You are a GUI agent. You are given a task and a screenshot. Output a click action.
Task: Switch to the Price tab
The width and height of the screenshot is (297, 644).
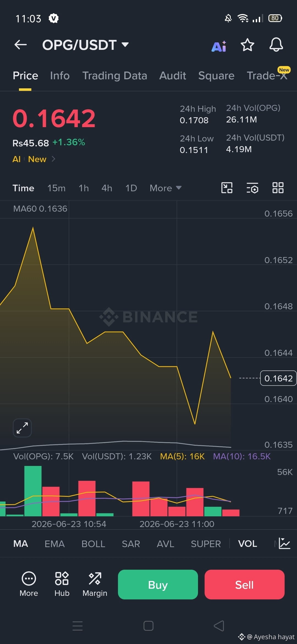pos(25,76)
